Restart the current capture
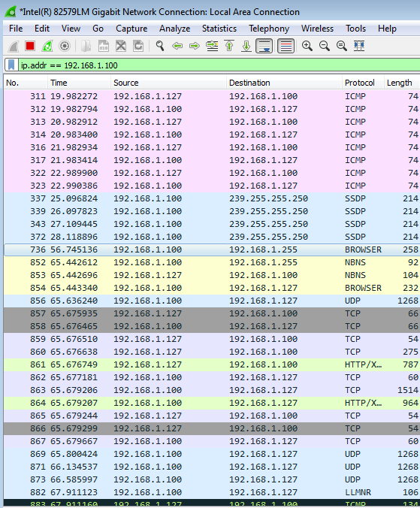This screenshot has width=420, height=508. click(x=47, y=46)
